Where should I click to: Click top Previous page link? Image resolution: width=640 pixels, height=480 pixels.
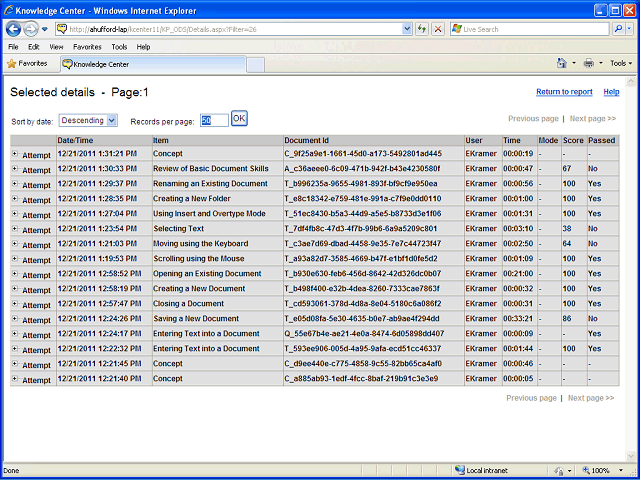point(533,119)
